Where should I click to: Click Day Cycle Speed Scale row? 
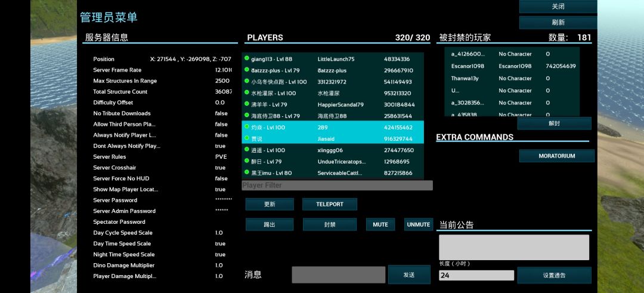coord(163,233)
